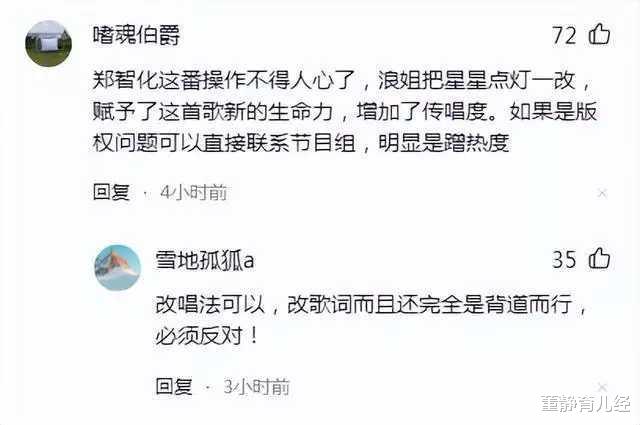Click the 董静育儿经 watermark
The height and width of the screenshot is (425, 640).
click(x=586, y=403)
